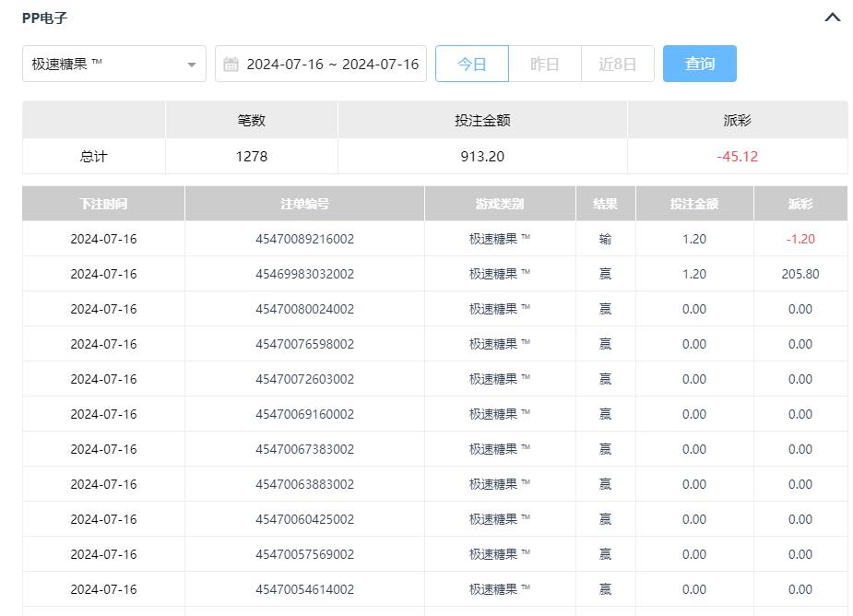The width and height of the screenshot is (853, 616).
Task: Switch to the 昨日 date filter
Action: tap(544, 65)
